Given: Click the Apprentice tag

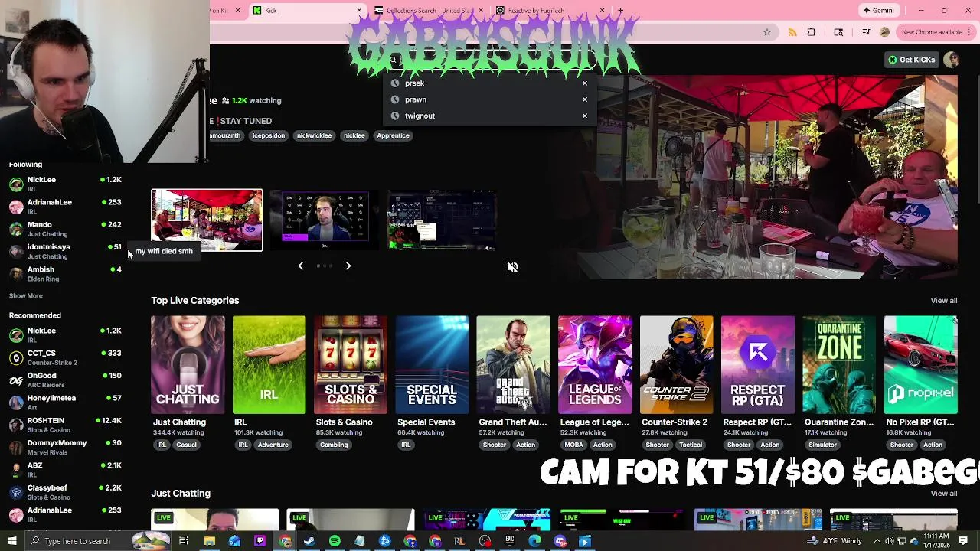Looking at the screenshot, I should pyautogui.click(x=393, y=135).
